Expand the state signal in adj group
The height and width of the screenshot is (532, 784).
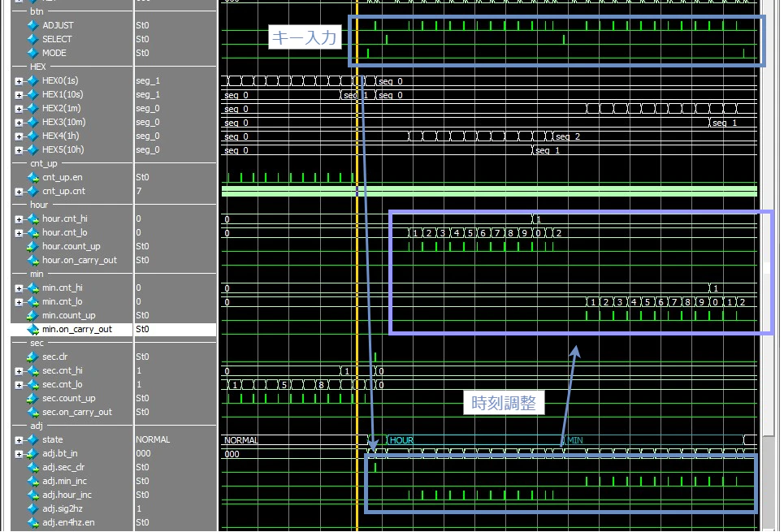pos(19,440)
